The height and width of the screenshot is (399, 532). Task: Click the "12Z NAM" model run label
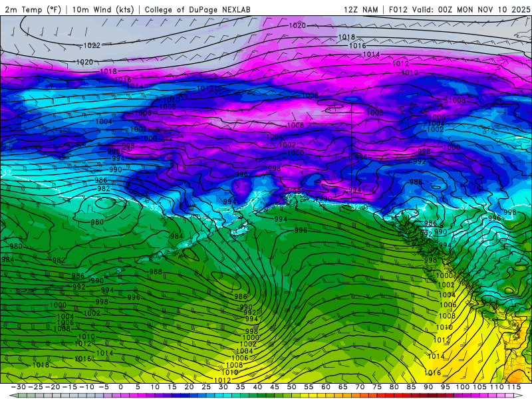(360, 9)
